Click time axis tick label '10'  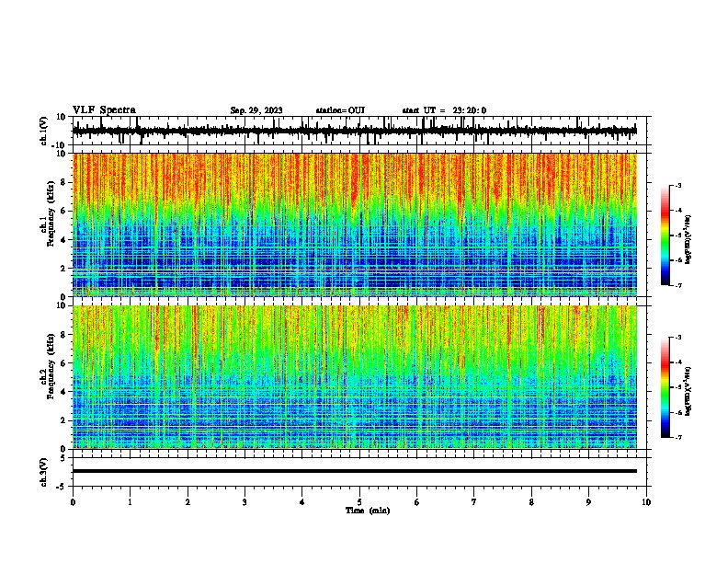click(x=646, y=502)
